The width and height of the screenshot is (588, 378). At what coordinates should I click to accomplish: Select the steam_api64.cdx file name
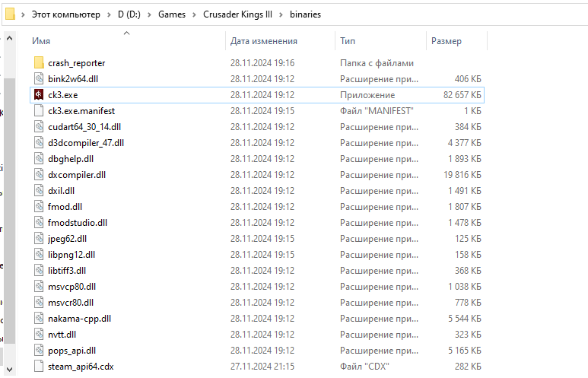(81, 367)
